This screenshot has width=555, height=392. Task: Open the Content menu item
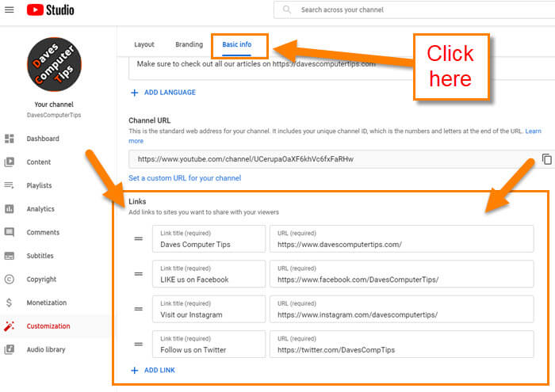point(39,162)
